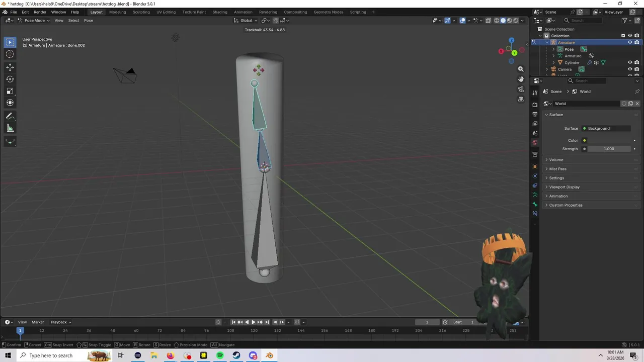Click the fake user shield for World
The height and width of the screenshot is (362, 644).
[x=624, y=104]
